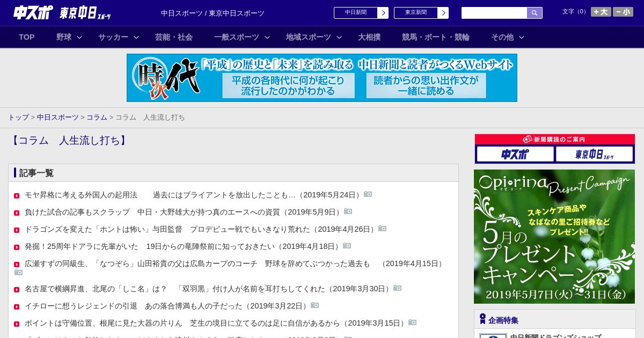Open article 名古屋で横綱昇進、北尾の「しこ名」は？
Image resolution: width=644 pixels, height=338 pixels.
coord(208,289)
